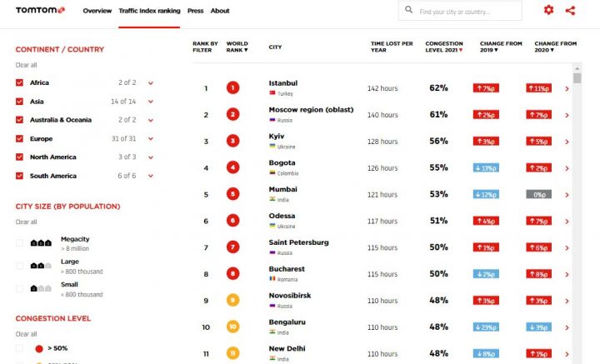This screenshot has height=364, width=600.
Task: Click yellow rank badge 9 for Novosibirsk
Action: pyautogui.click(x=232, y=300)
